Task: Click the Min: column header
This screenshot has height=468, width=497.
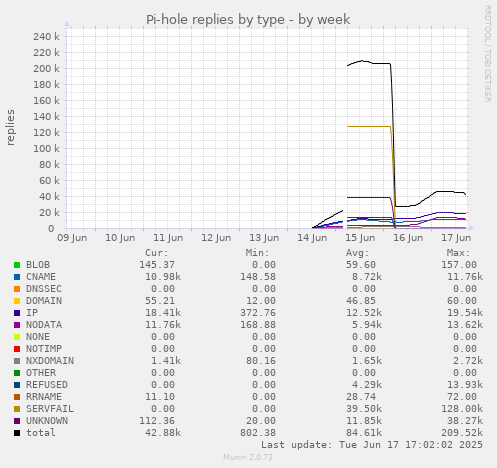Action: click(x=257, y=253)
